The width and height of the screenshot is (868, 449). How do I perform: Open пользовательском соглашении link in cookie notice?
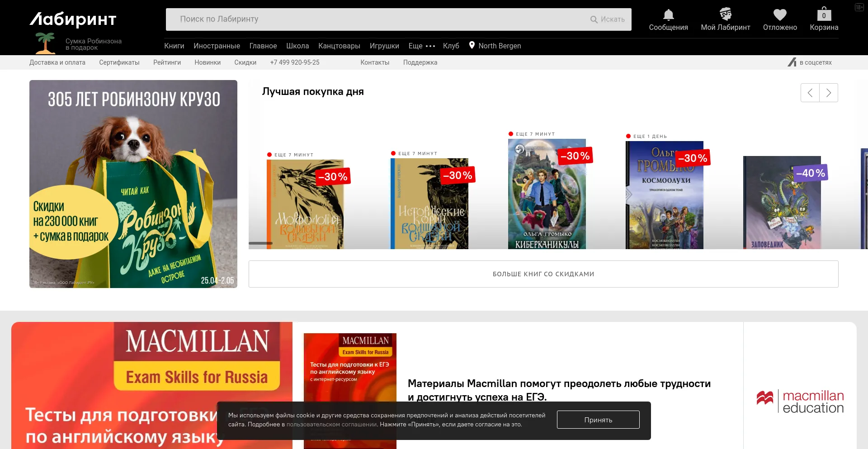coord(331,424)
